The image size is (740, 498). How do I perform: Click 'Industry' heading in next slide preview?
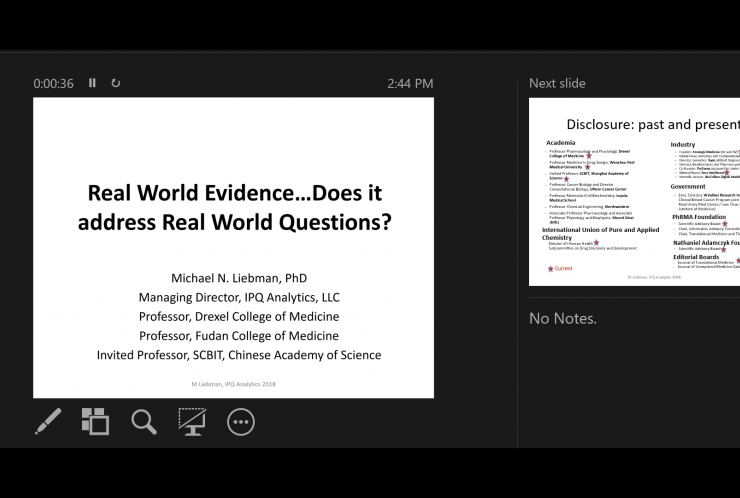(682, 144)
